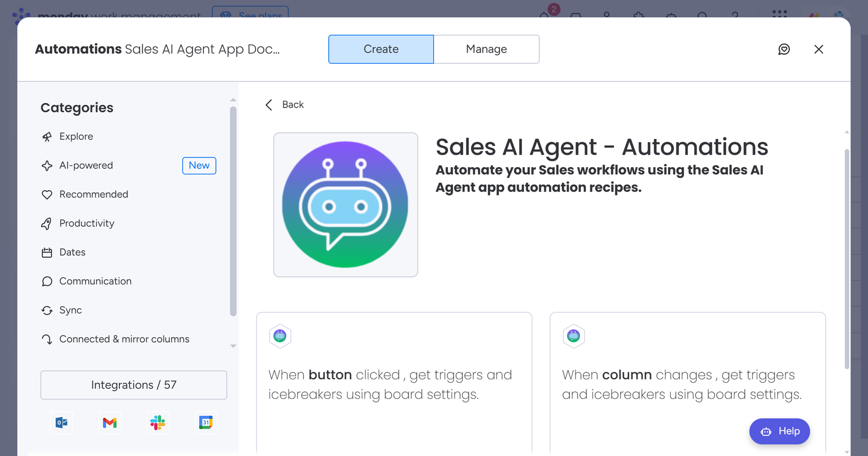
Task: Click the categories list scroll down arrow
Action: point(233,346)
